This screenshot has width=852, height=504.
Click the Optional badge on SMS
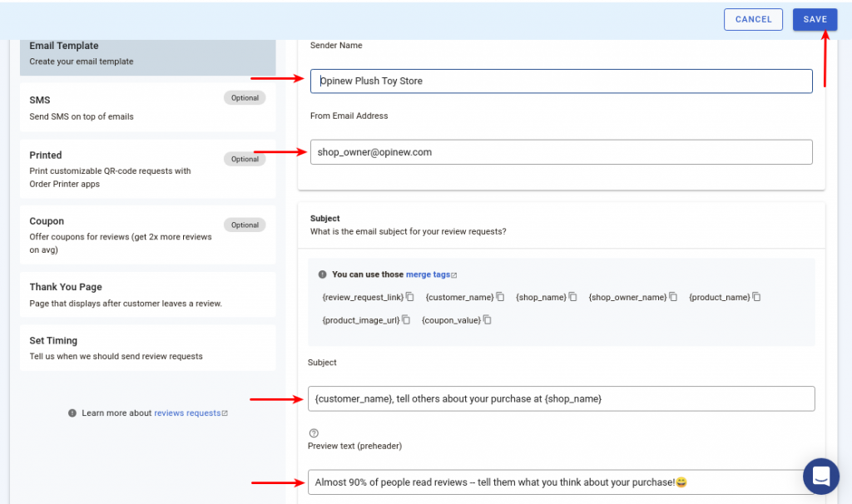click(245, 98)
